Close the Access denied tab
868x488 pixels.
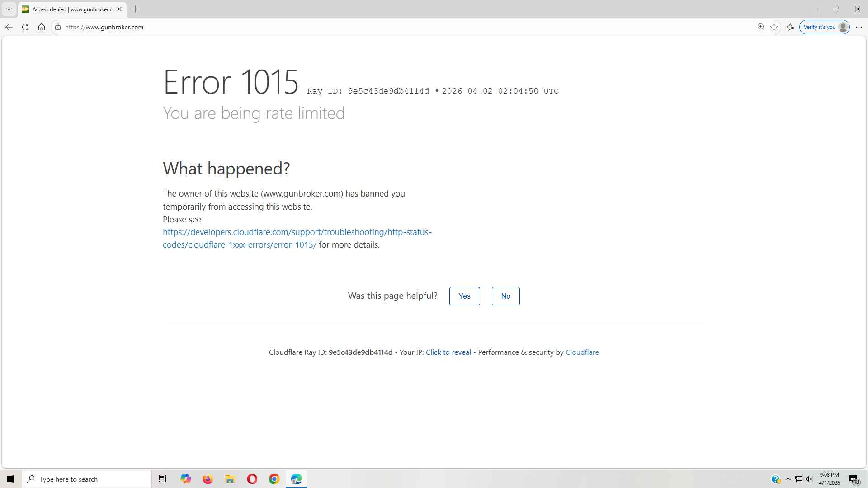click(119, 9)
